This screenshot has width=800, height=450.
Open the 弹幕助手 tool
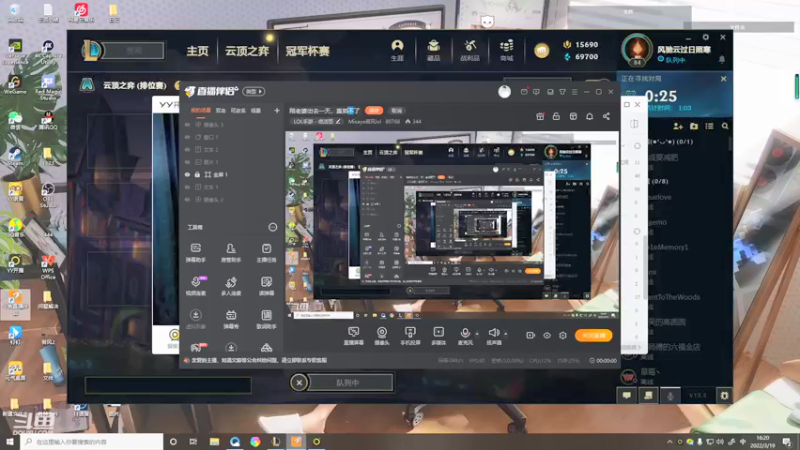[x=195, y=253]
